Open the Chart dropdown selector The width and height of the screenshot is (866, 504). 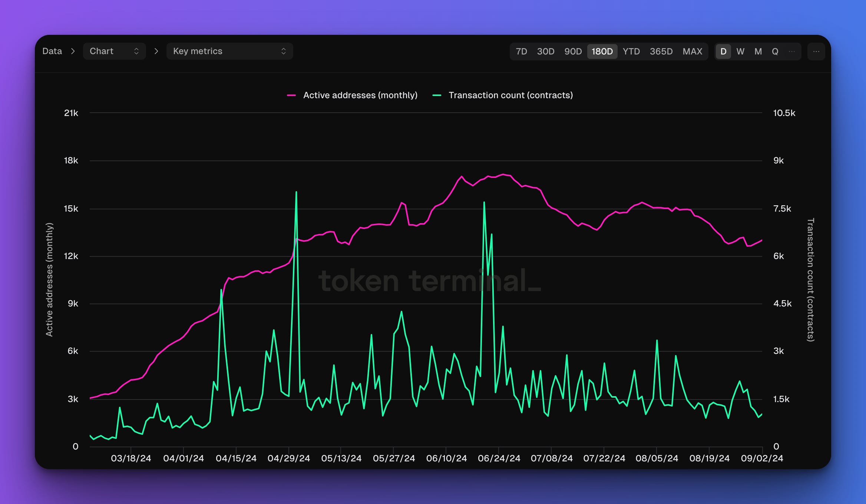114,51
